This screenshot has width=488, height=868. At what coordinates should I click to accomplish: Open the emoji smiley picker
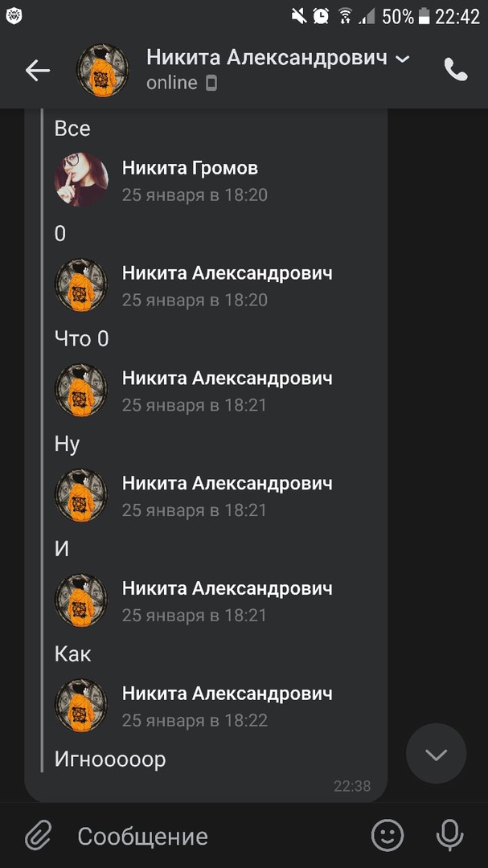pos(388,835)
